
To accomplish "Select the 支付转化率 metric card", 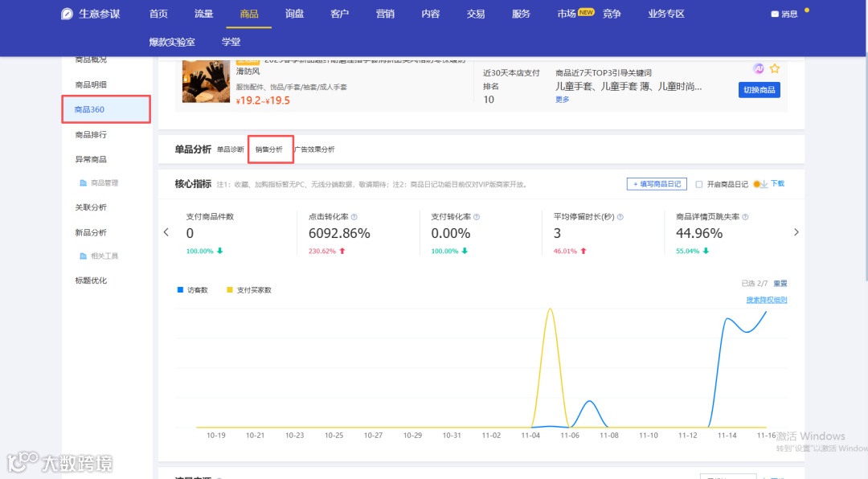I will [480, 234].
